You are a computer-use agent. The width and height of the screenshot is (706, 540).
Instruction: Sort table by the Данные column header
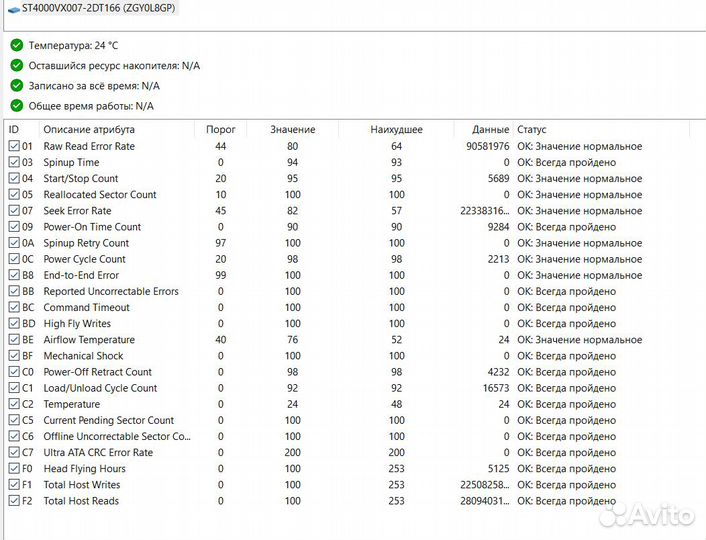[490, 130]
